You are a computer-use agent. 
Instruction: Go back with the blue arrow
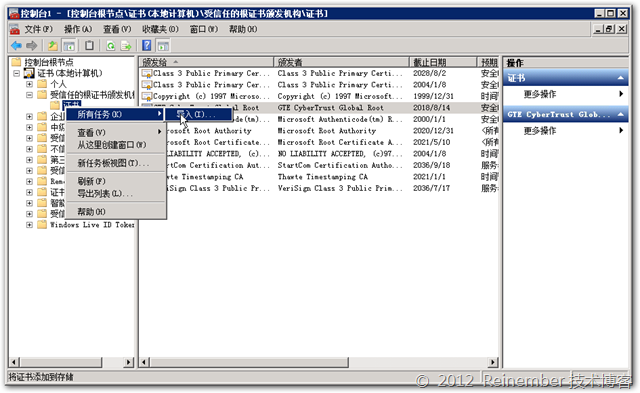[x=16, y=46]
